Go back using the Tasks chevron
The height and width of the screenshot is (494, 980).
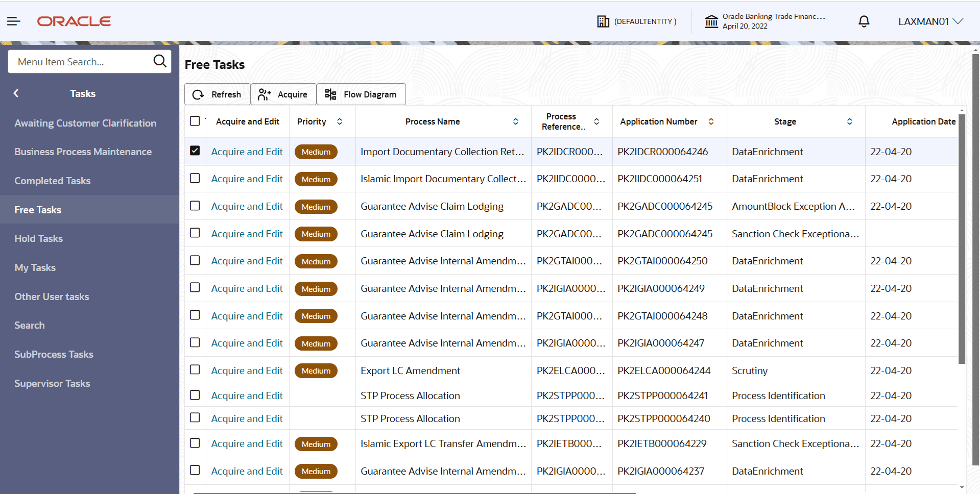tap(16, 93)
